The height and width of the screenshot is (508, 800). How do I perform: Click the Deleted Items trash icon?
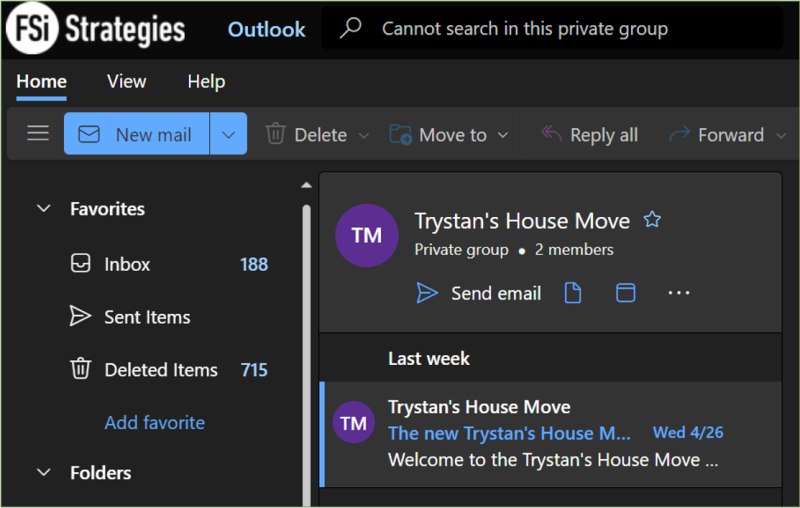pos(80,369)
